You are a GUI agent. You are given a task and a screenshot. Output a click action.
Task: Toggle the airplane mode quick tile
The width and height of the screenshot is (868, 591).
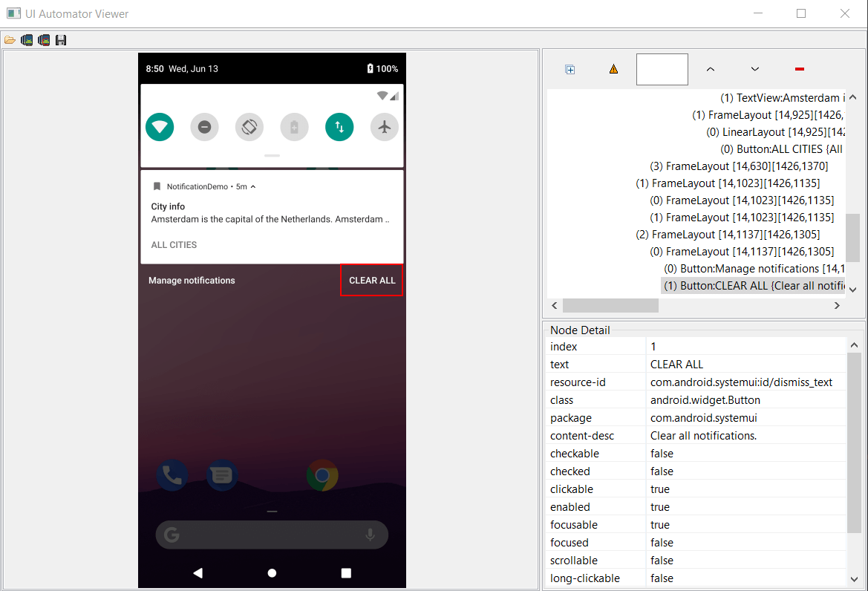coord(384,127)
